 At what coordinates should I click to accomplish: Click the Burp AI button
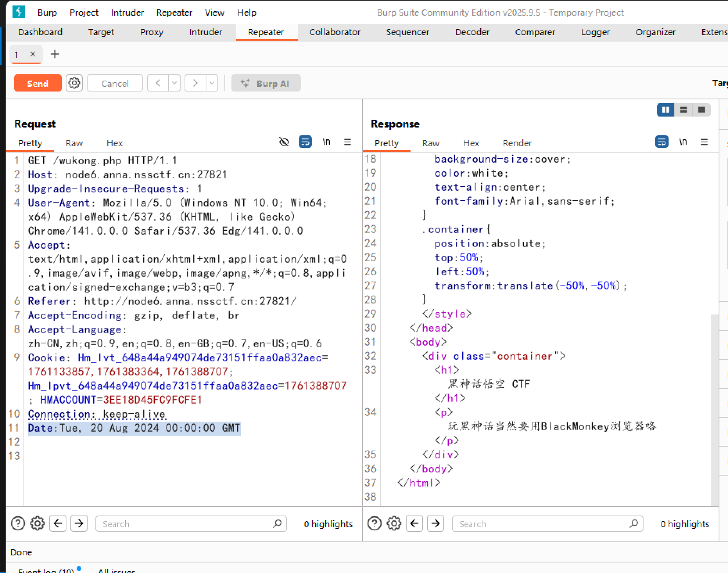266,83
